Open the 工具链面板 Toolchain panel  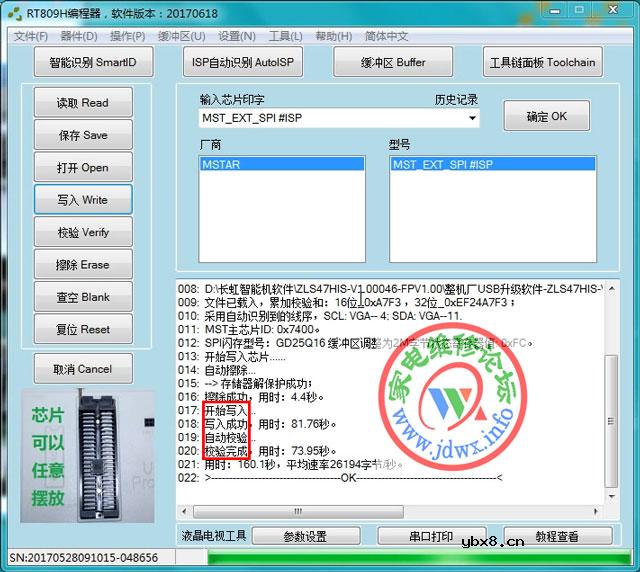coord(542,62)
